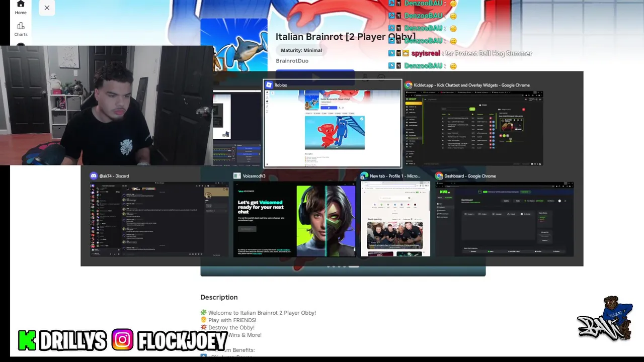
Task: Select the Chrome icon beside Kicklet.app title
Action: coord(409,85)
